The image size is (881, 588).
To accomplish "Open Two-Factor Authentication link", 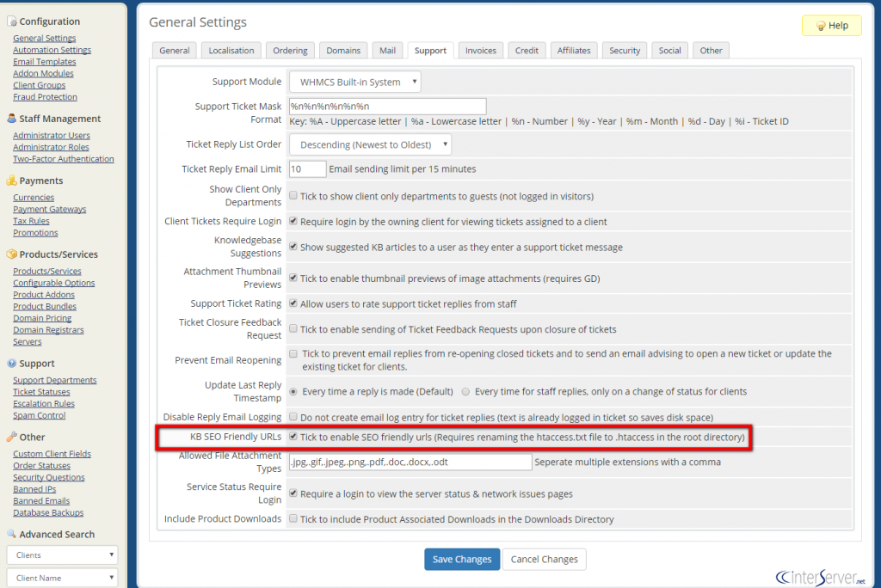I will tap(64, 159).
